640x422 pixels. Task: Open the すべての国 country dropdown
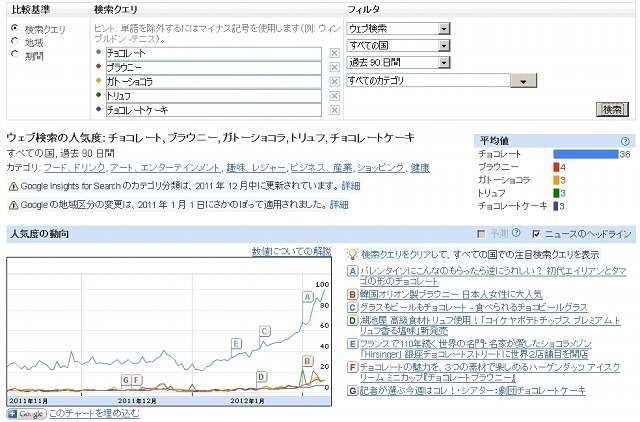398,45
